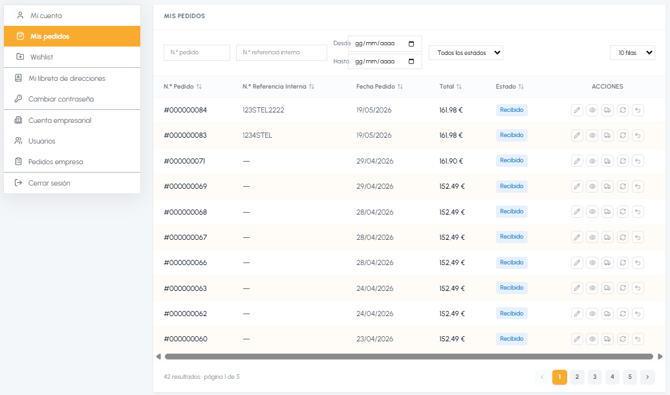670x395 pixels.
Task: Click Cerrar sesión to log out
Action: [x=72, y=183]
